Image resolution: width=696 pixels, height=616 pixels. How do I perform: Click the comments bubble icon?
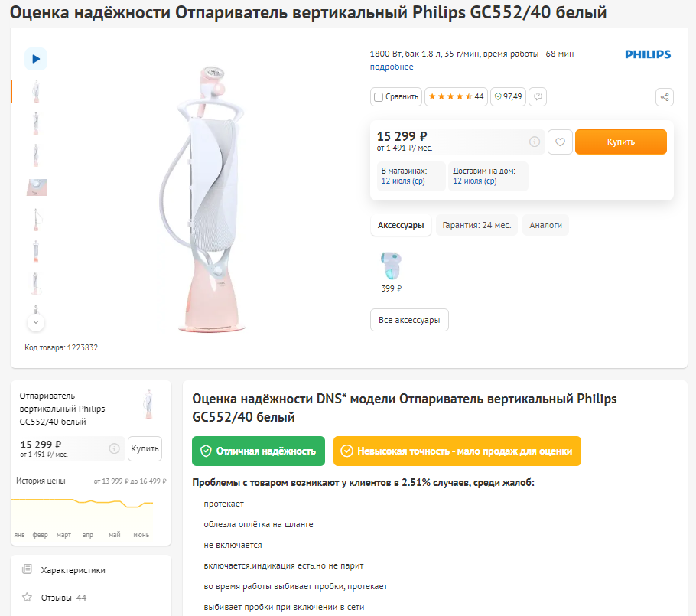pyautogui.click(x=538, y=97)
